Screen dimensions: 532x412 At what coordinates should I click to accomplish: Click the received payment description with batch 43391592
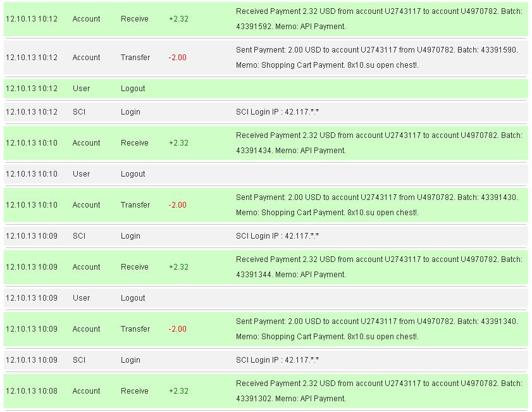click(x=378, y=19)
